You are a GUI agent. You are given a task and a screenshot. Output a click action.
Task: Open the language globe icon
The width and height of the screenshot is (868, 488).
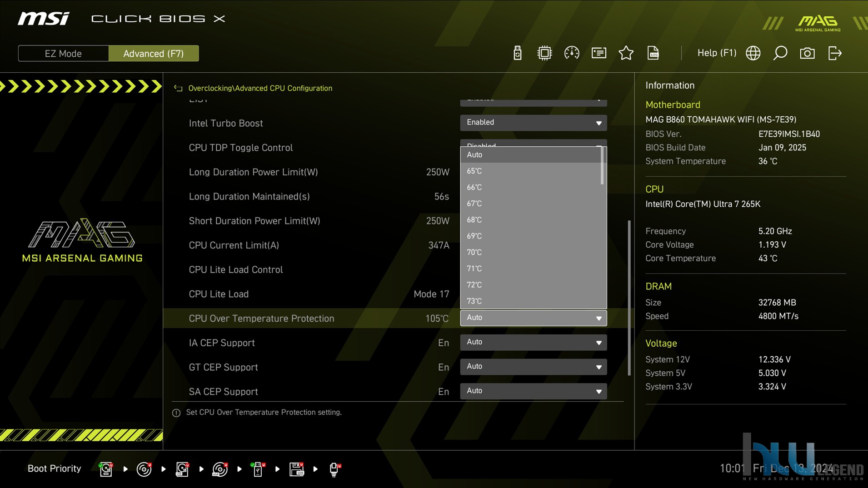[753, 53]
